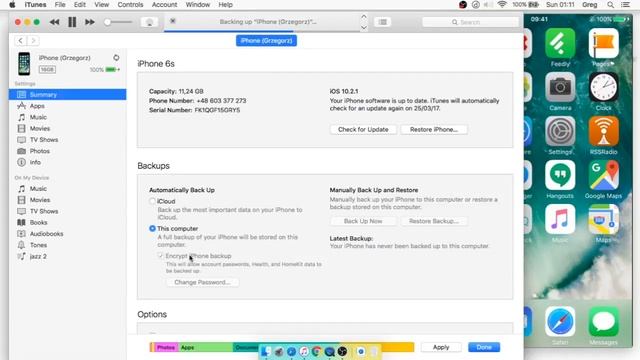The height and width of the screenshot is (360, 640).
Task: Click Back Up Now button
Action: (x=363, y=221)
